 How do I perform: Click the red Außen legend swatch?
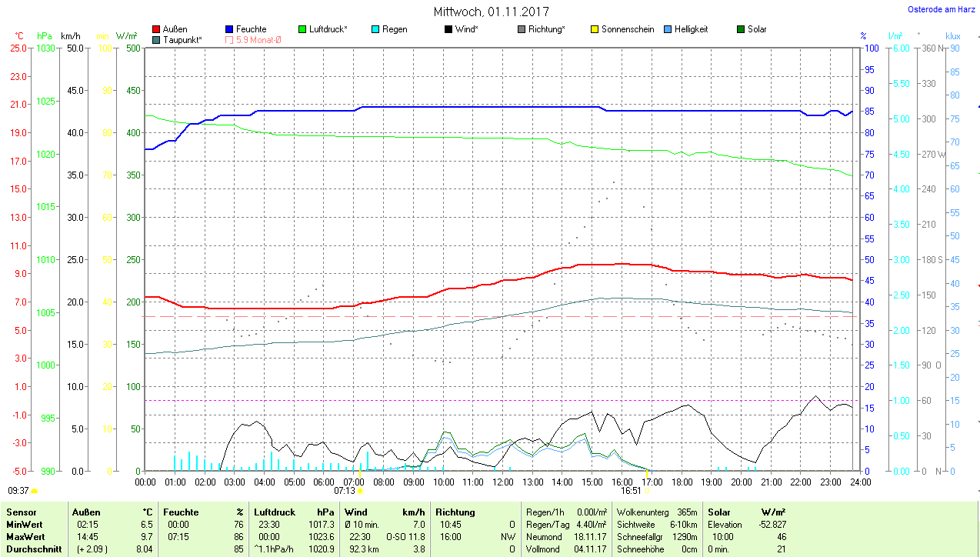pyautogui.click(x=157, y=29)
